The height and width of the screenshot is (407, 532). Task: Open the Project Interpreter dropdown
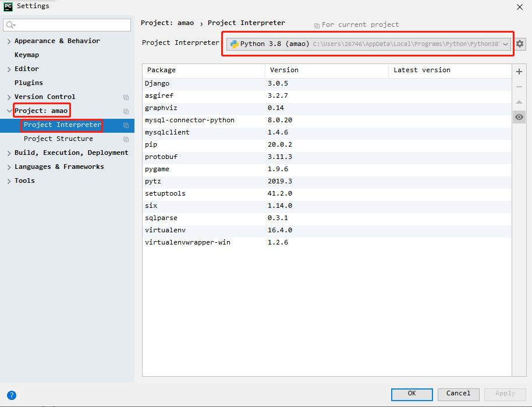click(368, 44)
